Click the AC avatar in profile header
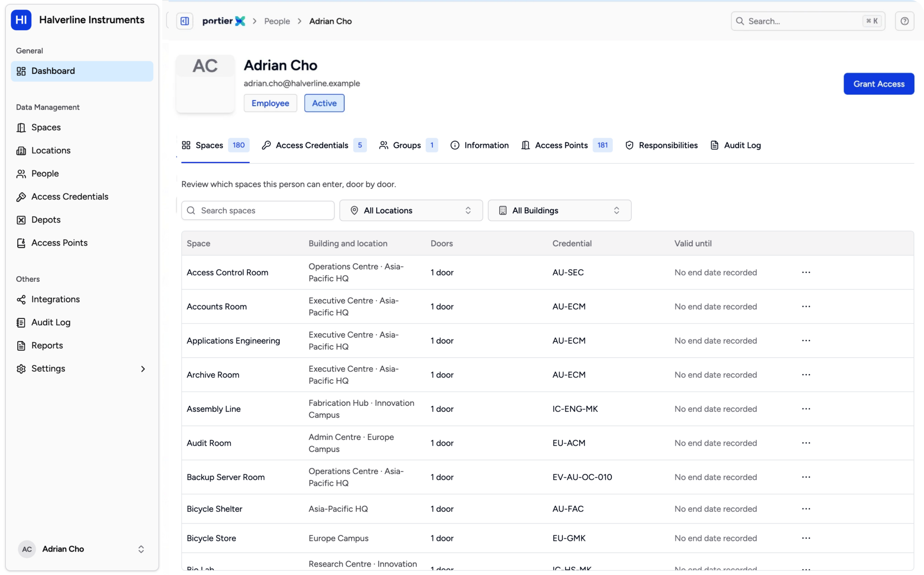Screen dimensions: 924x575 click(205, 84)
